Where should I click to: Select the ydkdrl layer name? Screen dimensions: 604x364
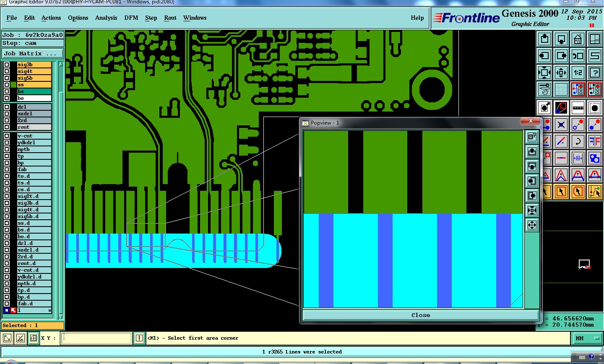(34, 143)
